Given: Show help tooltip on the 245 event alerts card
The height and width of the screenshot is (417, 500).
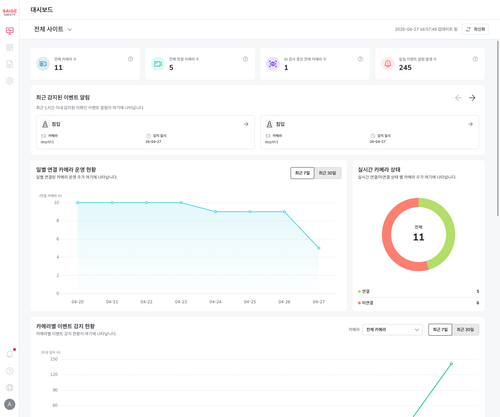Looking at the screenshot, I should 475,59.
